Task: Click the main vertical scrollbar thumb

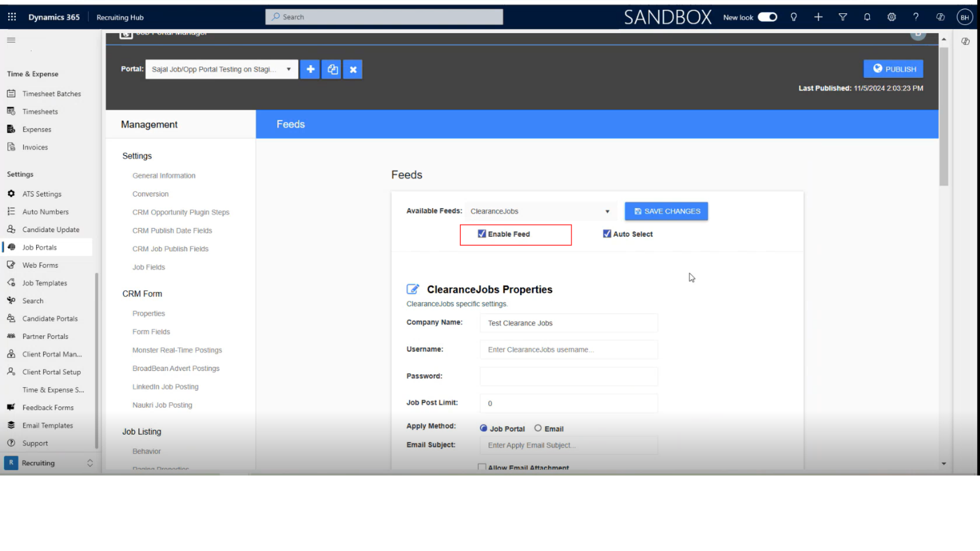Action: tap(944, 116)
